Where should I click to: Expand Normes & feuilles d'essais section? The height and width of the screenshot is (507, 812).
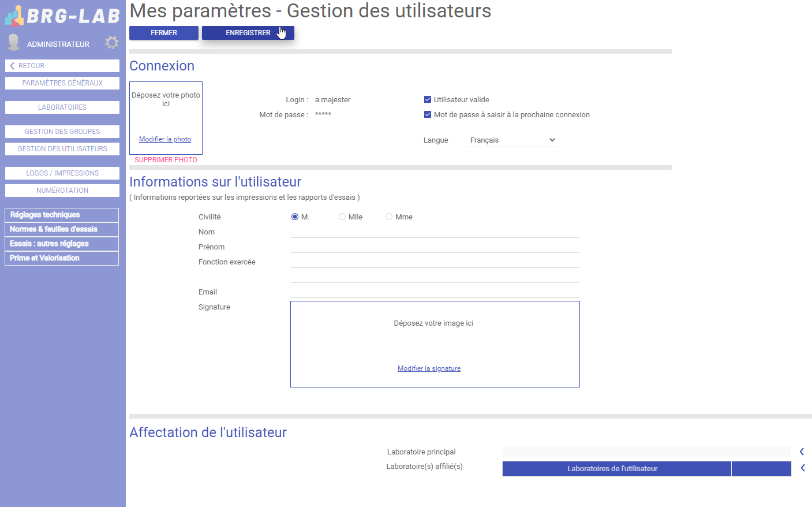62,229
